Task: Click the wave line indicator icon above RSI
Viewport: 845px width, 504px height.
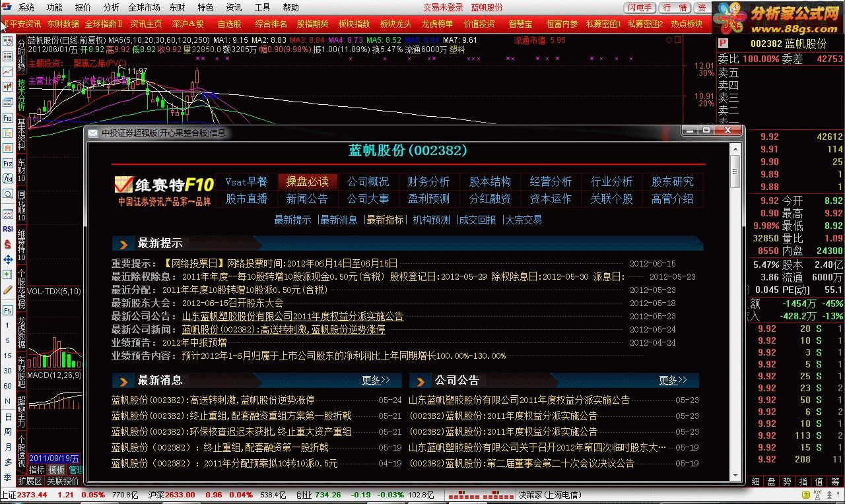Action: click(x=8, y=214)
